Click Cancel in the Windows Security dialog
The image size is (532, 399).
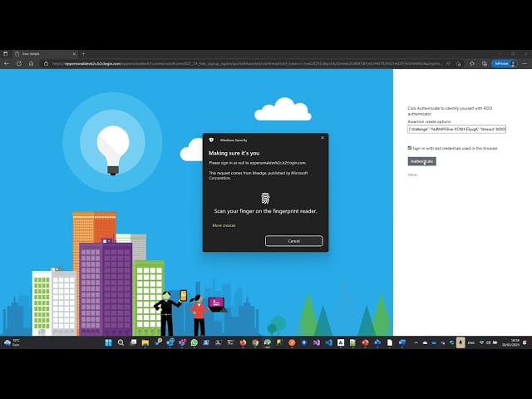[293, 241]
